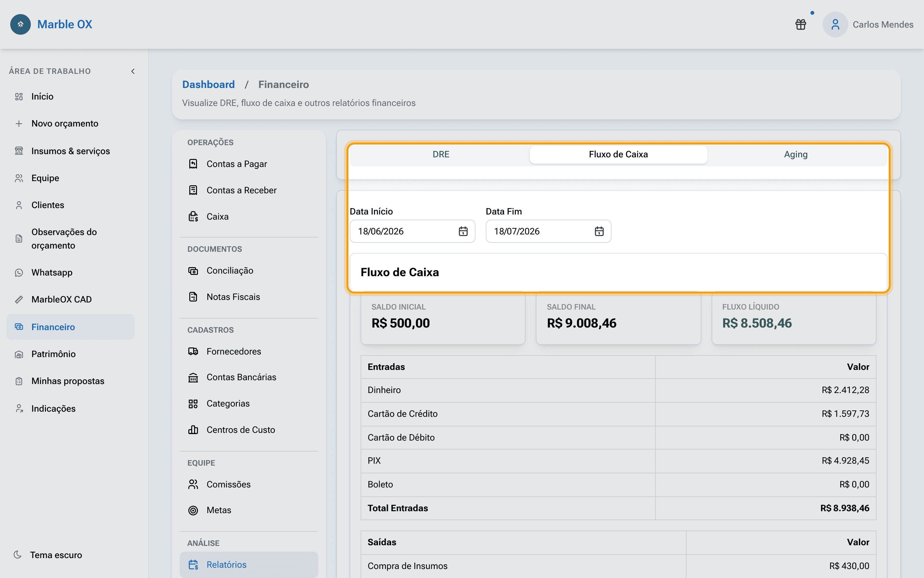
Task: Click the Insumos & serviços store icon
Action: tap(19, 151)
